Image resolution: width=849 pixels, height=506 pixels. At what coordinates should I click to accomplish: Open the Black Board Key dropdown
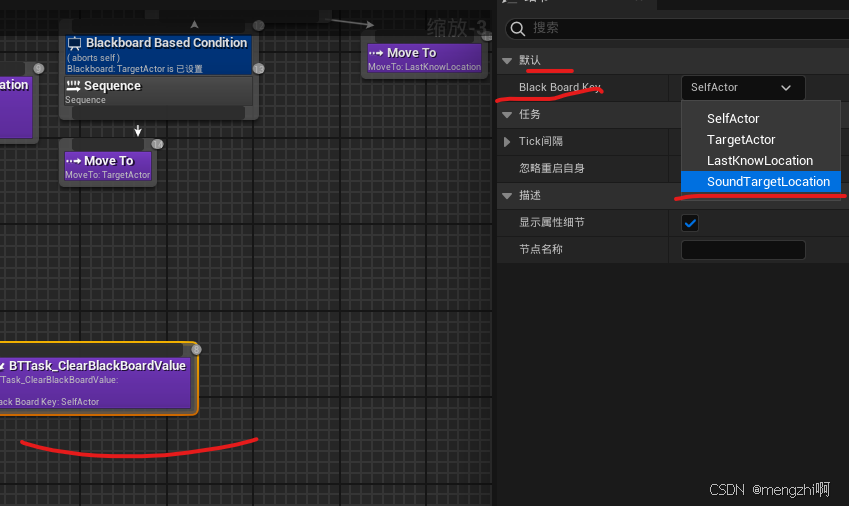[x=743, y=88]
